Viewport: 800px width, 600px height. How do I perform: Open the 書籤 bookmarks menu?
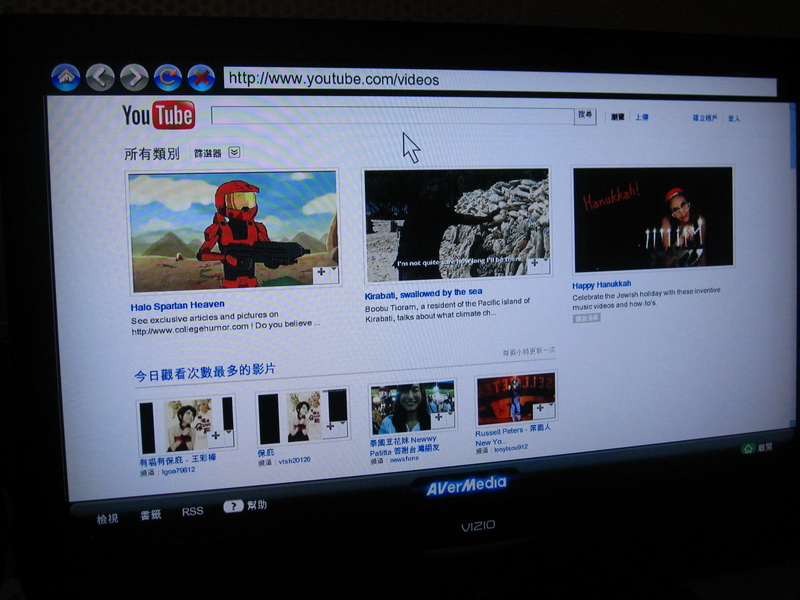[151, 515]
